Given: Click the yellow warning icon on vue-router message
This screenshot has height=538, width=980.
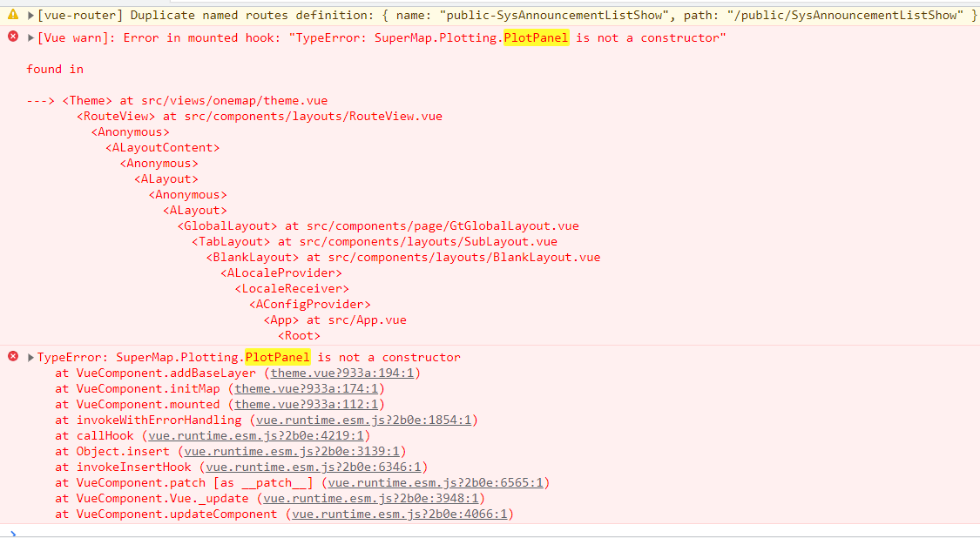Looking at the screenshot, I should pyautogui.click(x=13, y=14).
